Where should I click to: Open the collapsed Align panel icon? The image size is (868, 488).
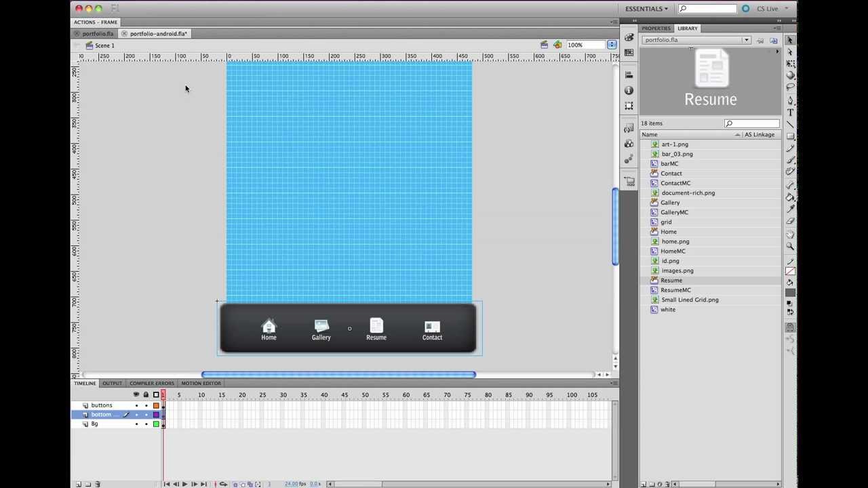click(x=629, y=75)
